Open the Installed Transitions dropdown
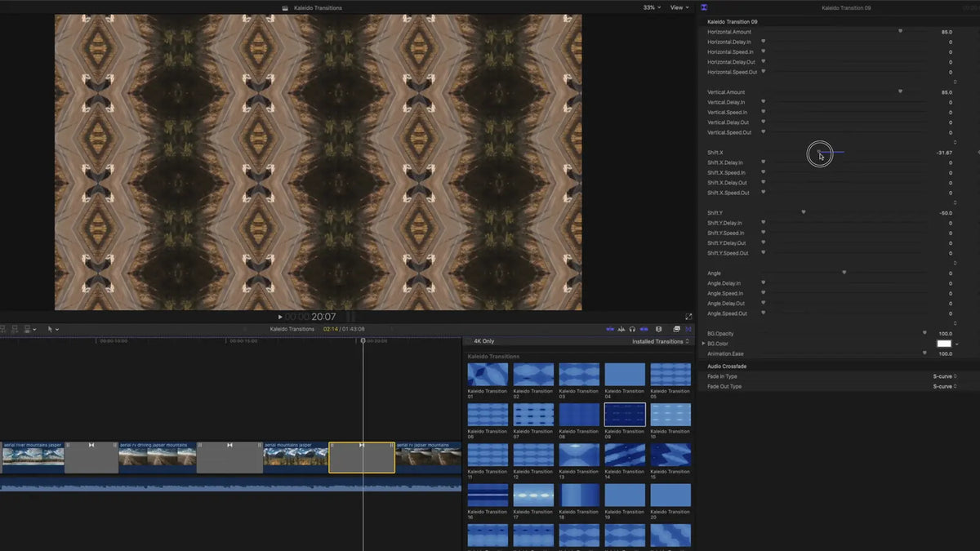This screenshot has height=551, width=980. coord(661,341)
